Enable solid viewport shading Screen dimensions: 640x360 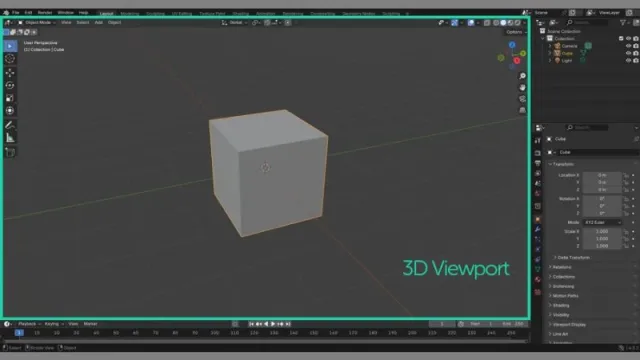point(503,23)
